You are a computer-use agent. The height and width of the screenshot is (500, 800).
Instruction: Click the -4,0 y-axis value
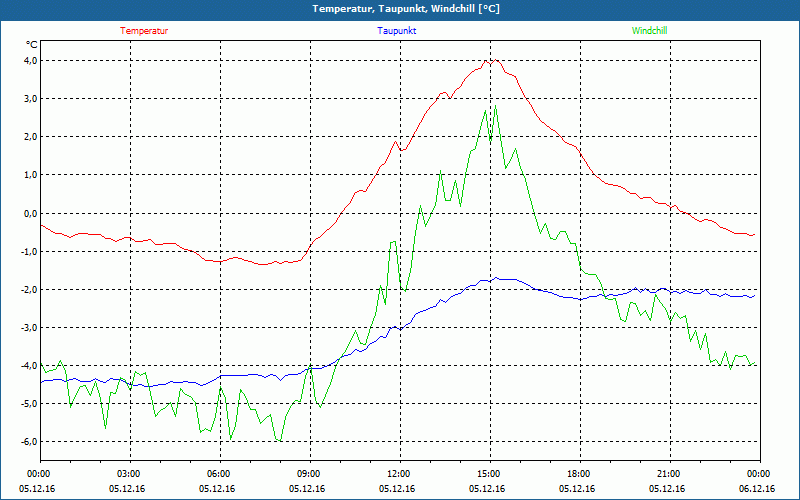pyautogui.click(x=29, y=365)
